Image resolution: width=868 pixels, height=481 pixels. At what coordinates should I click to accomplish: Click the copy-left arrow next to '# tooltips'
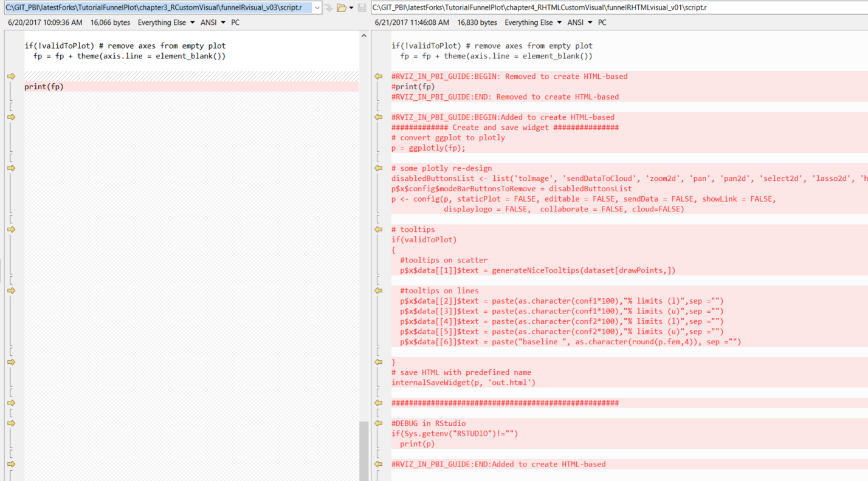tap(378, 230)
